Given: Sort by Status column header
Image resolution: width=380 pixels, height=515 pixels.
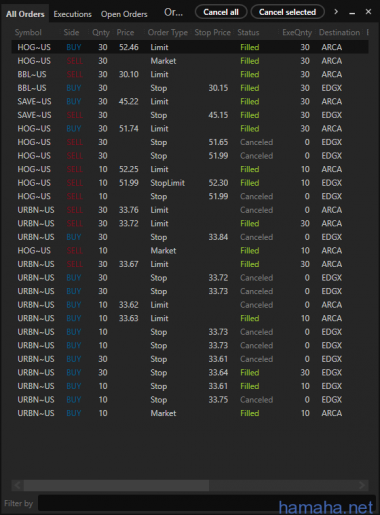Looking at the screenshot, I should click(248, 33).
